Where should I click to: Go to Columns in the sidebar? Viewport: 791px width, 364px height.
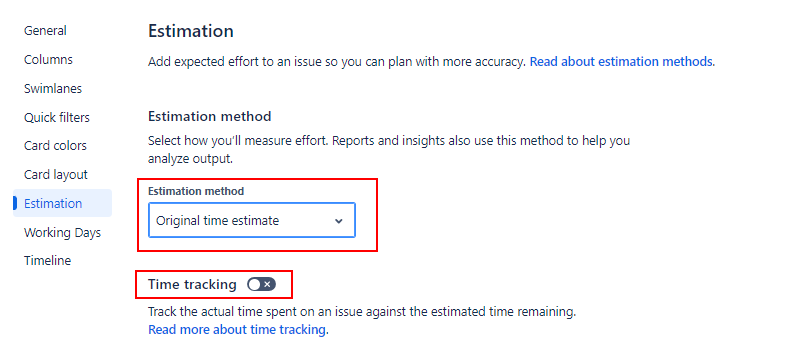click(48, 59)
